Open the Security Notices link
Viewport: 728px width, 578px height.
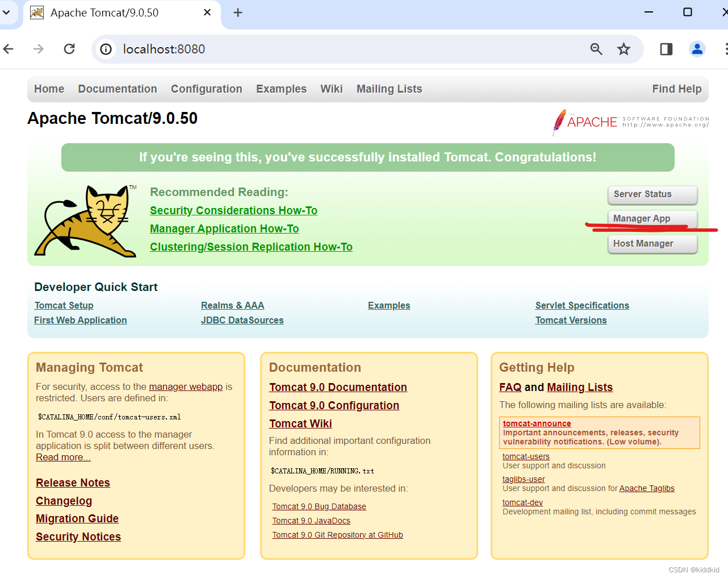click(78, 537)
